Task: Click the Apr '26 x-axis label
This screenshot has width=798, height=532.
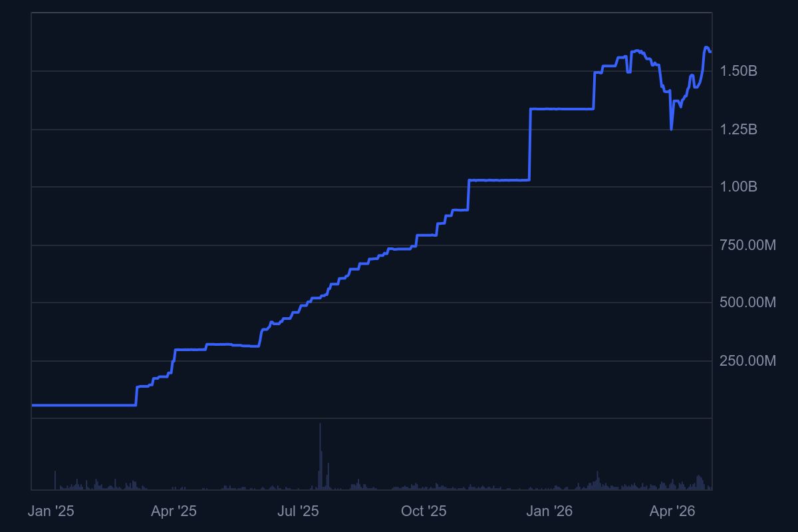Action: (x=672, y=511)
